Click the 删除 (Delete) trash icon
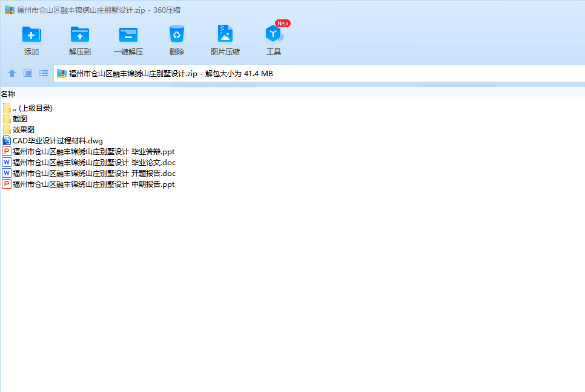585x392 pixels. 177,34
